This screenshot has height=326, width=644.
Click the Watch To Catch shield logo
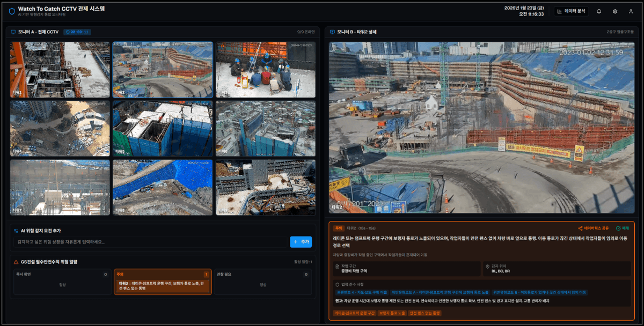(12, 11)
